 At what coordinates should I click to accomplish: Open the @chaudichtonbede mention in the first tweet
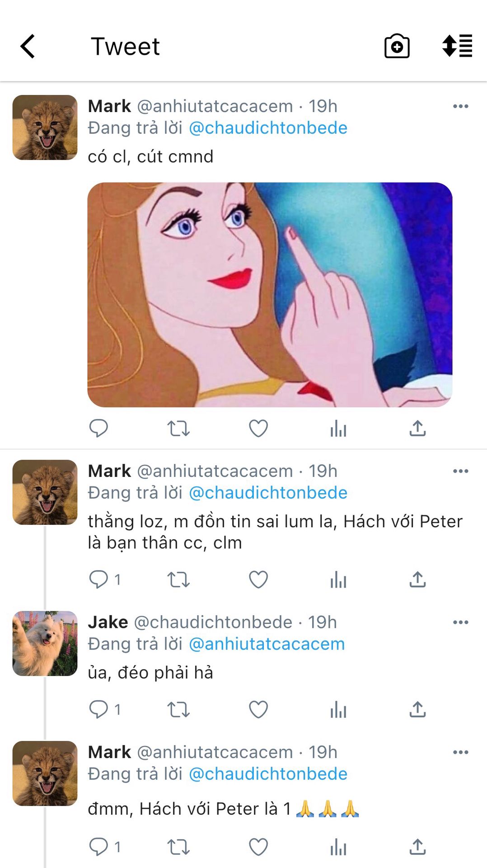click(268, 128)
